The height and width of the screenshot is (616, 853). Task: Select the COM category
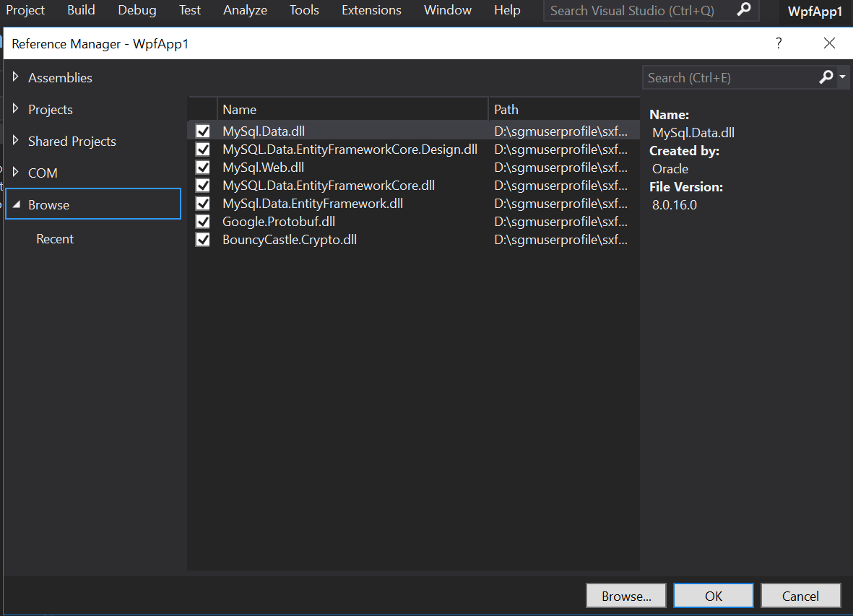point(43,173)
